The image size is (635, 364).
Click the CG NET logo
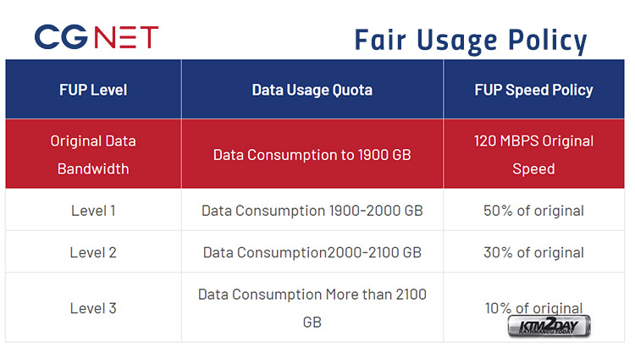point(97,37)
